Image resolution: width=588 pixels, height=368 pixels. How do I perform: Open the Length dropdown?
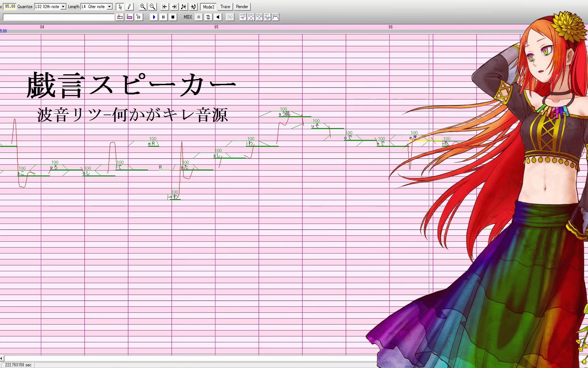pyautogui.click(x=96, y=7)
